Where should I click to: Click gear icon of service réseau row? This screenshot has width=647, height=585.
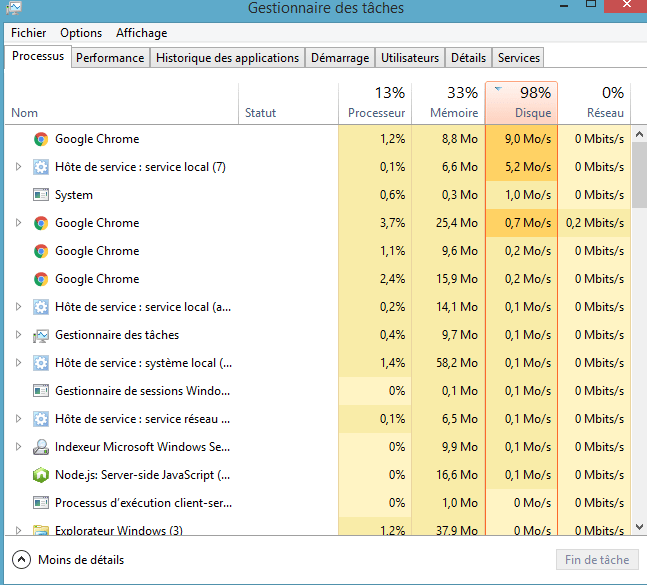[x=41, y=419]
